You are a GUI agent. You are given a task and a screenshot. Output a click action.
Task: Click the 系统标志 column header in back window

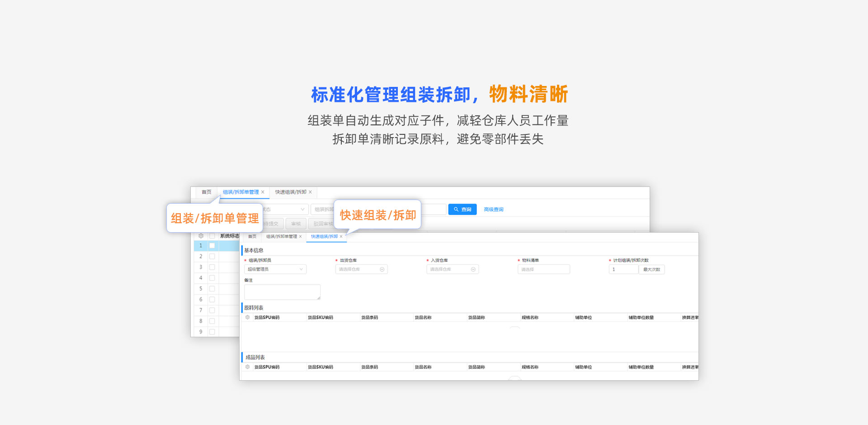point(230,236)
